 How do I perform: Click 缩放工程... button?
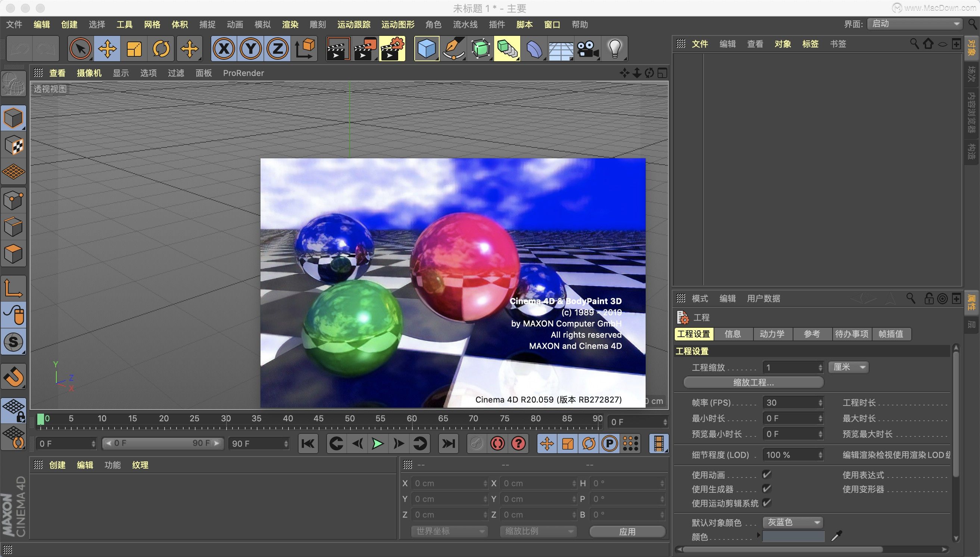pyautogui.click(x=753, y=383)
